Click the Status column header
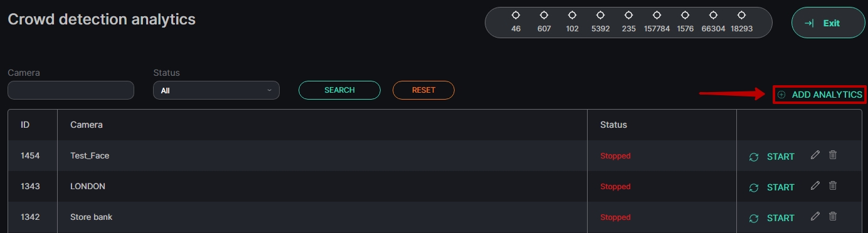868x233 pixels. pos(613,125)
